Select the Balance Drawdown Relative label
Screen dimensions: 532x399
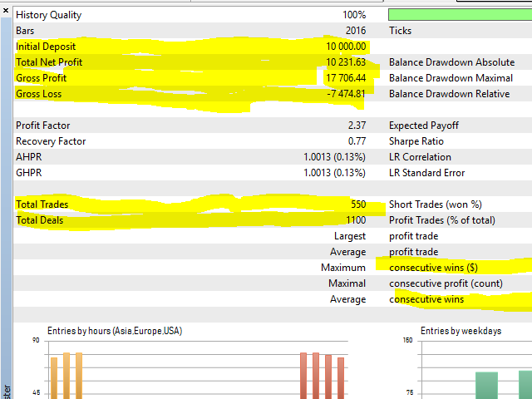coord(449,94)
